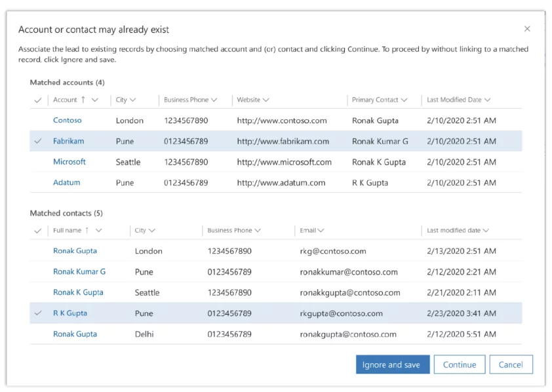
Task: Click Ignore and save button
Action: (x=393, y=364)
